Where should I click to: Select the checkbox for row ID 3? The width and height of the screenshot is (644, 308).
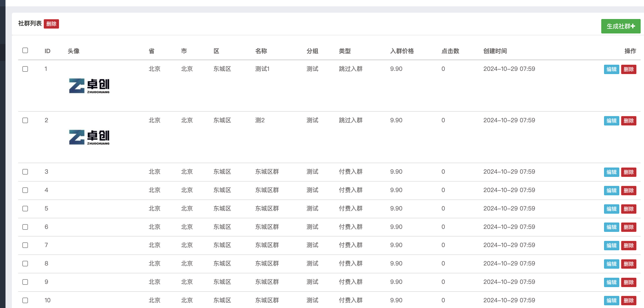tap(25, 172)
